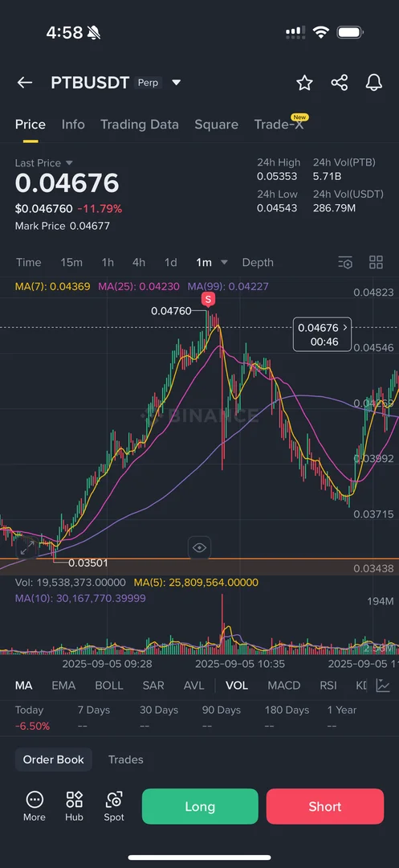This screenshot has height=868, width=399.
Task: Select the 1h interval
Action: pos(108,262)
